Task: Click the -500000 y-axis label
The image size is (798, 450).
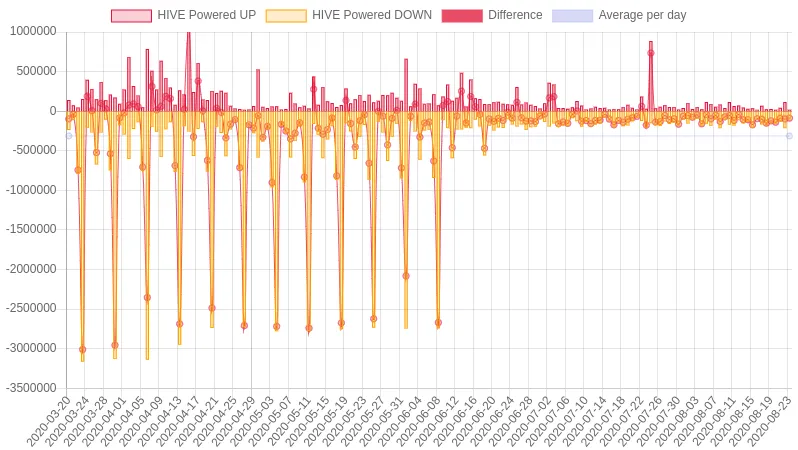Action: tap(34, 150)
